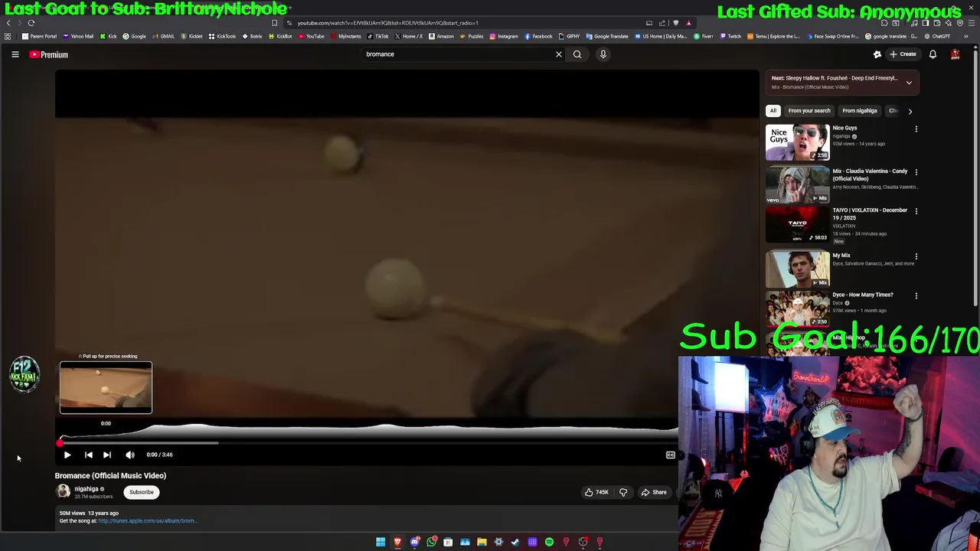Open Brave Rewards triangle icon

688,23
